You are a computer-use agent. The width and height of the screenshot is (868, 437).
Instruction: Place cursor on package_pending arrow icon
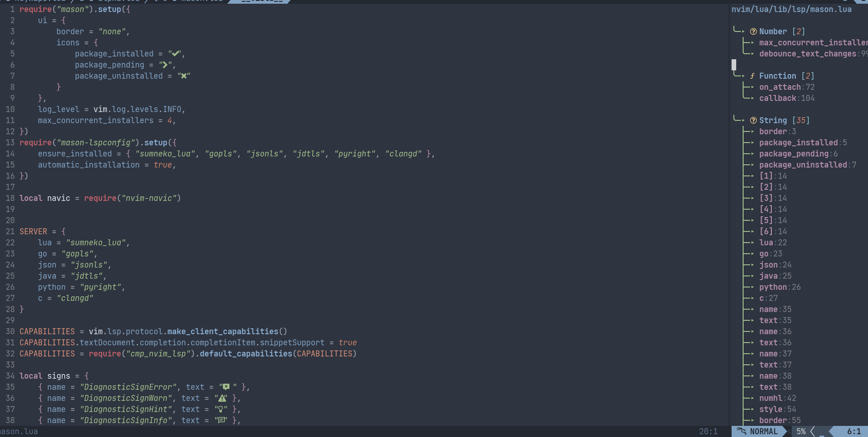[x=165, y=65]
